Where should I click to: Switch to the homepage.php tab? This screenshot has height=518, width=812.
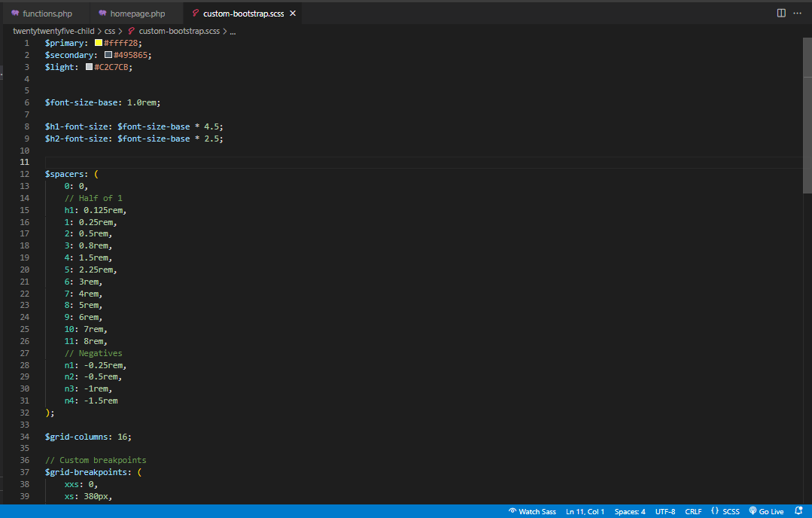click(x=135, y=13)
